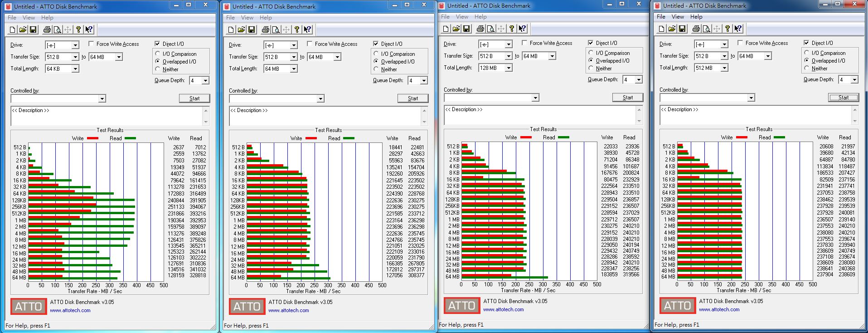Open 512 B transfer size dropdown in 64 MB total length window
The height and width of the screenshot is (333, 868).
coord(294,57)
